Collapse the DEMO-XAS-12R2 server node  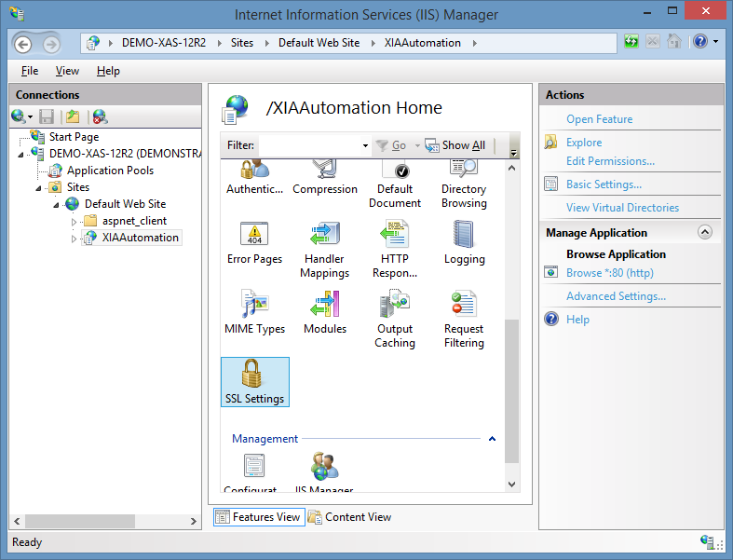[20, 155]
